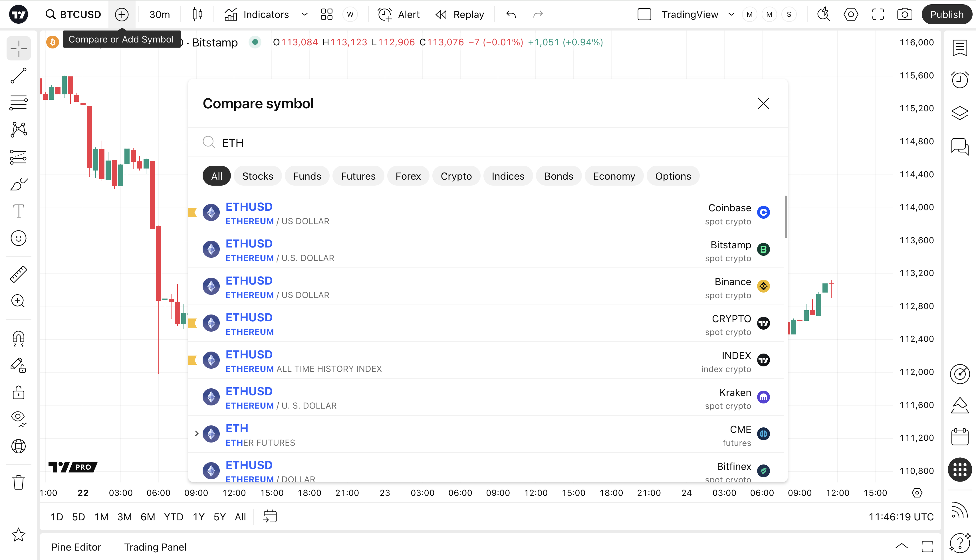
Task: Open the Measure ruler tool
Action: pyautogui.click(x=19, y=274)
